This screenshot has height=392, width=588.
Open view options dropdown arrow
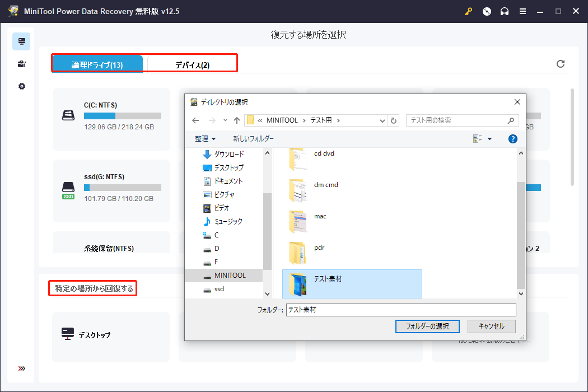coord(489,139)
